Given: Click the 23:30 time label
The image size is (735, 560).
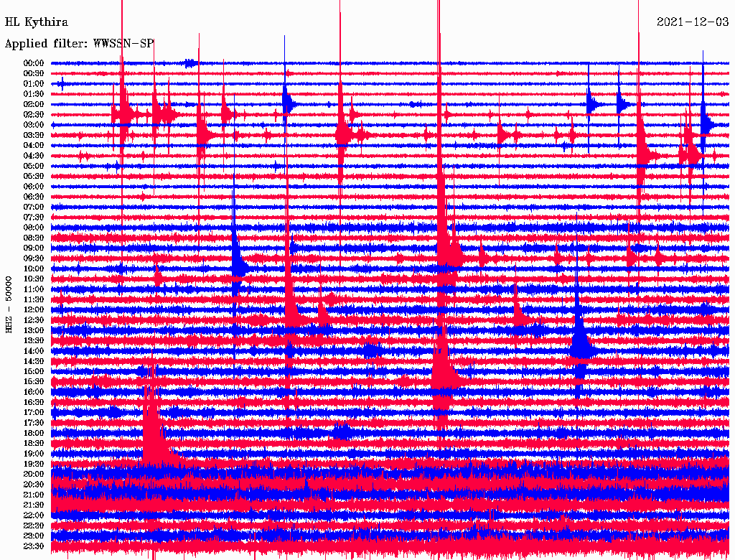Looking at the screenshot, I should tap(34, 546).
